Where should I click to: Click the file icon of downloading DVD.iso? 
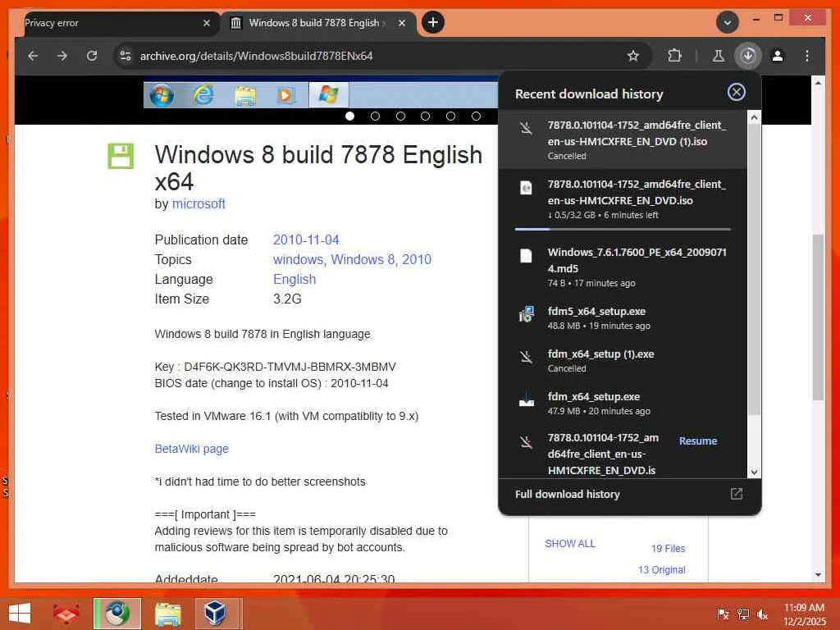pos(526,188)
